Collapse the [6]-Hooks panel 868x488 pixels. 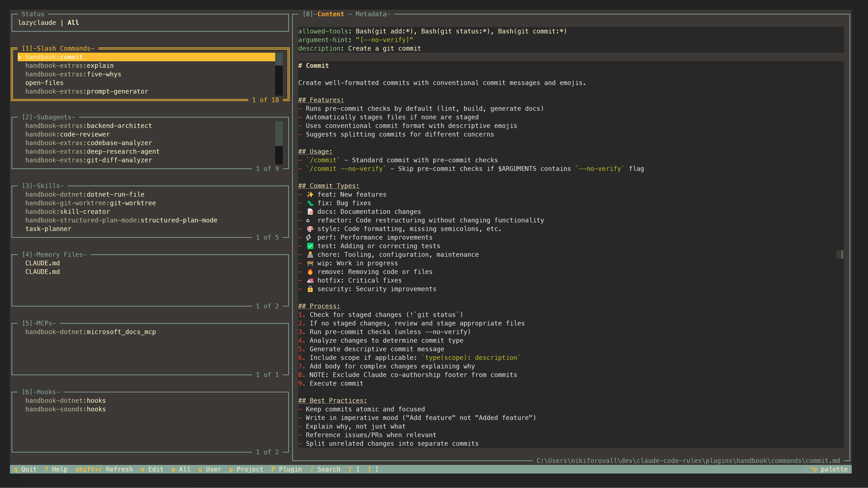41,392
